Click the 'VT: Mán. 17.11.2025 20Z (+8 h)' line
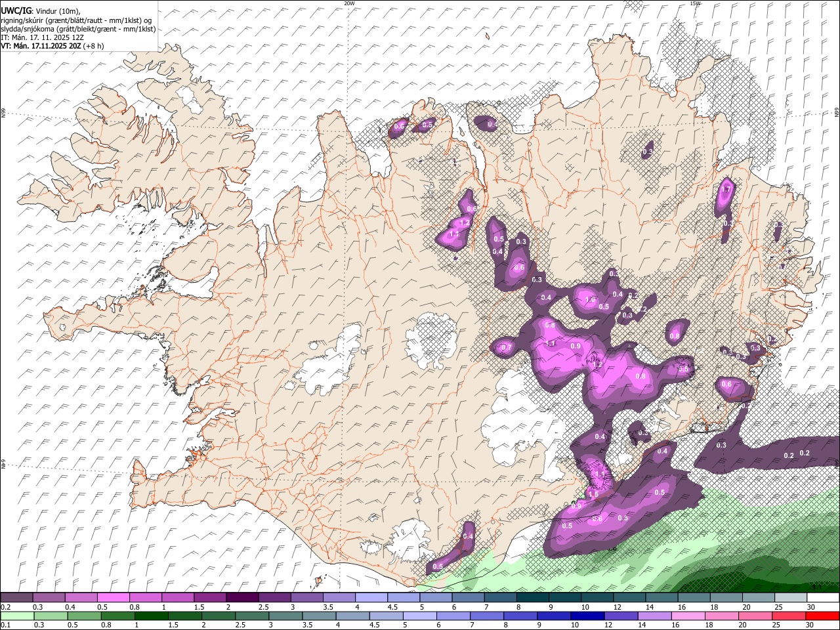This screenshot has height=630, width=840. click(52, 46)
